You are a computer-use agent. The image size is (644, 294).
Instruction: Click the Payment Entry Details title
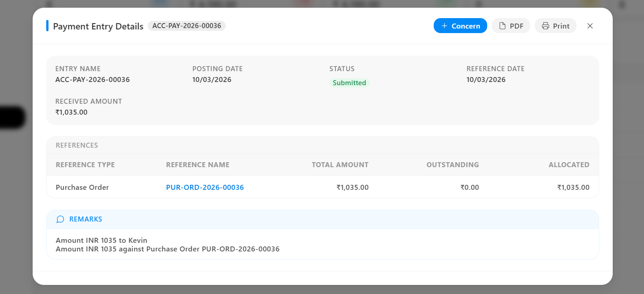pos(98,26)
